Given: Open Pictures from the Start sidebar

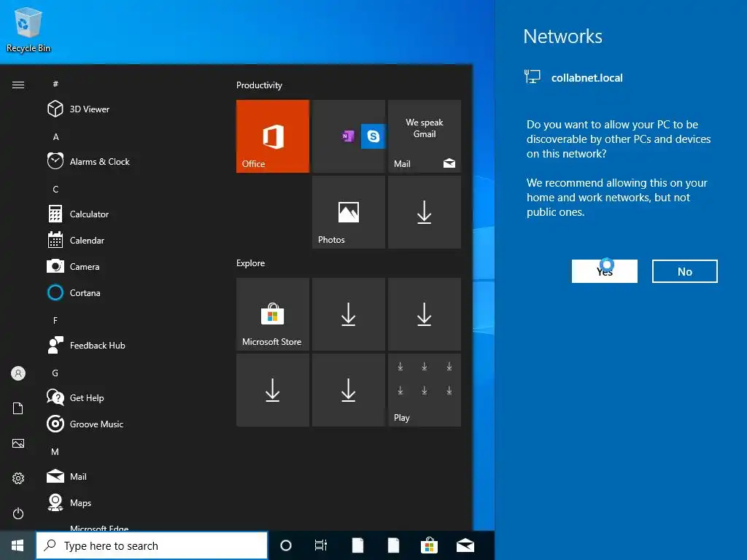Looking at the screenshot, I should click(x=18, y=443).
